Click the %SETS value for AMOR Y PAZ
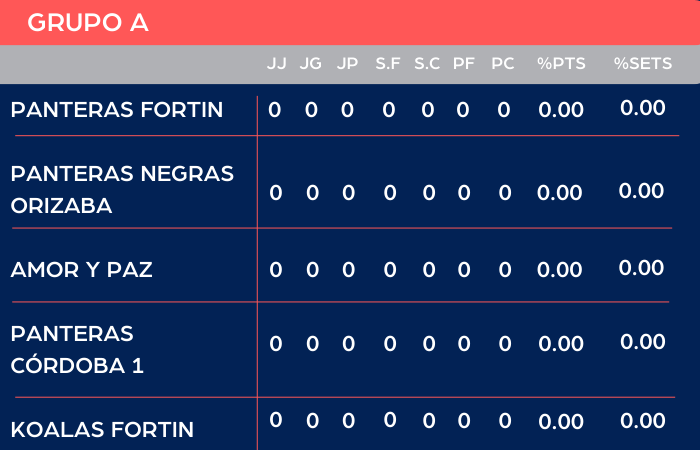Viewport: 700px width, 450px height. click(x=642, y=268)
